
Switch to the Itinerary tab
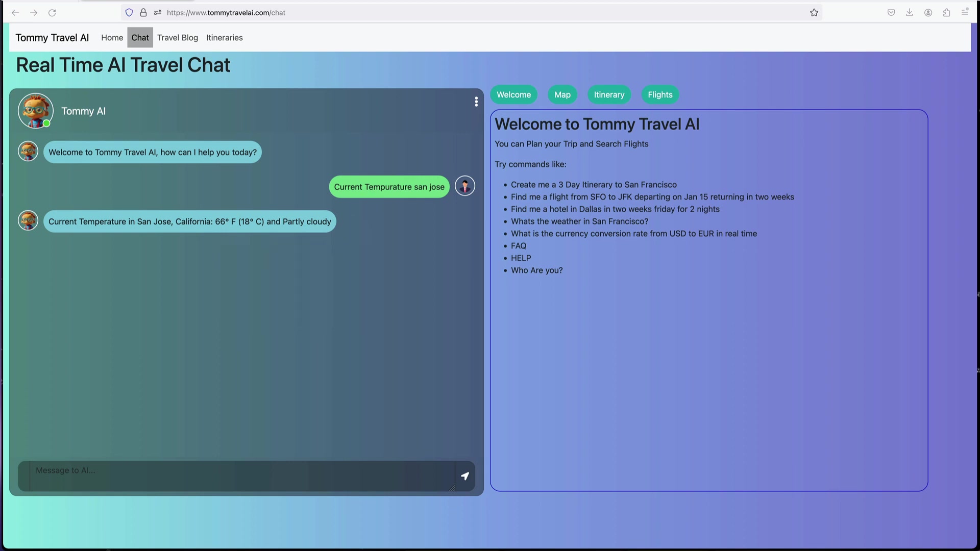coord(609,95)
